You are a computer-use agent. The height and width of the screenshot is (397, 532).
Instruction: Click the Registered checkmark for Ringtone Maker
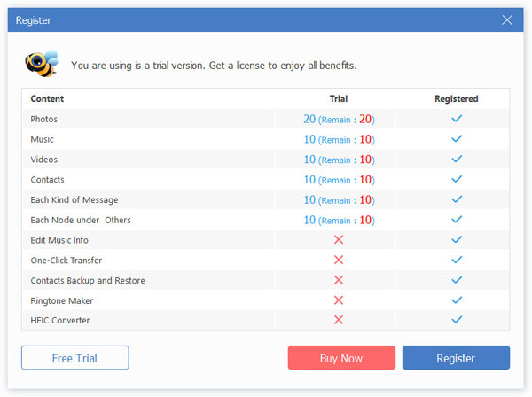pos(457,300)
